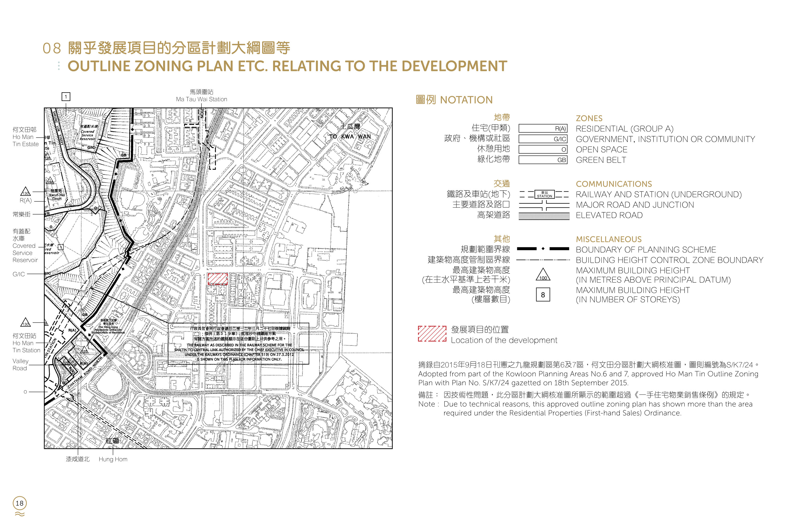Image resolution: width=812 pixels, height=527 pixels.
Task: Click the boxed 8 storeys symbol
Action: [x=543, y=295]
